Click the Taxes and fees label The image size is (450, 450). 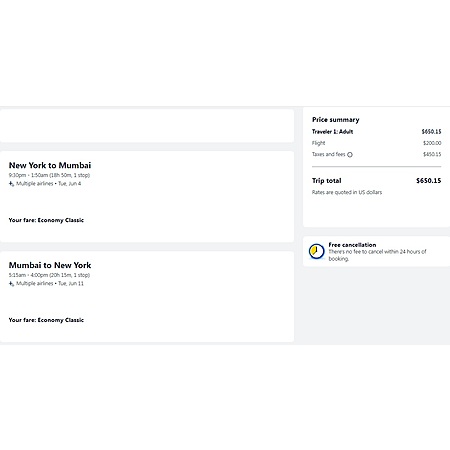(x=328, y=154)
